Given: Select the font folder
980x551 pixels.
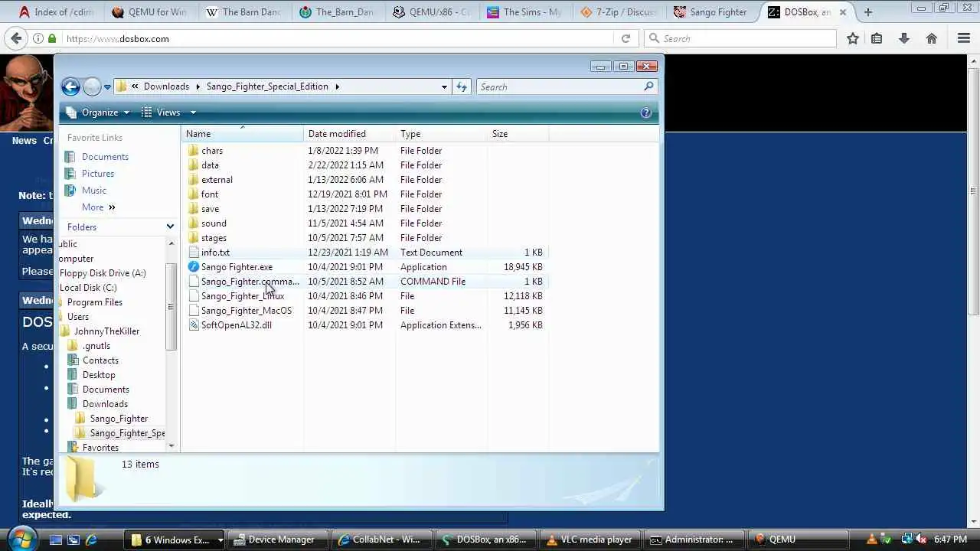Looking at the screenshot, I should [209, 194].
